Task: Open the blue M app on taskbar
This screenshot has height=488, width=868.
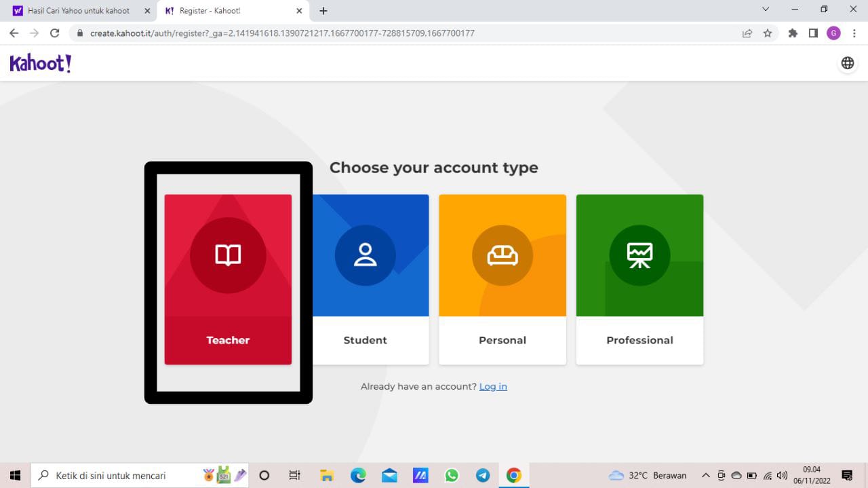Action: click(x=420, y=475)
